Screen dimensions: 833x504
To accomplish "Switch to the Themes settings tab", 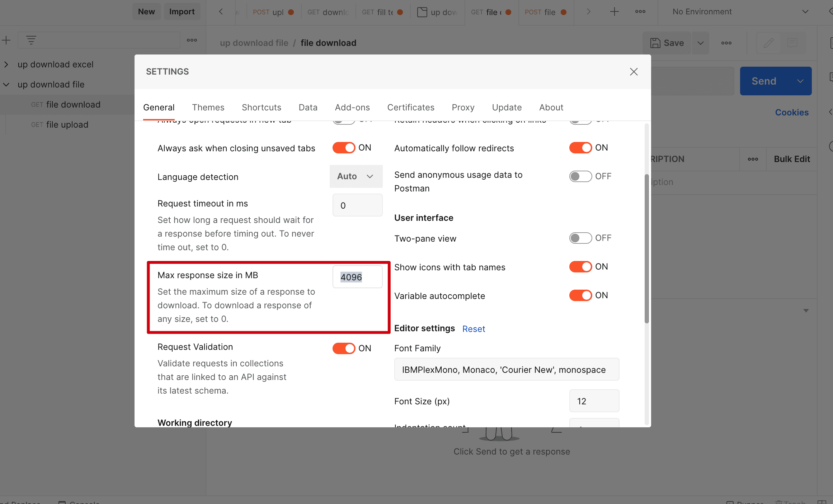I will [208, 108].
